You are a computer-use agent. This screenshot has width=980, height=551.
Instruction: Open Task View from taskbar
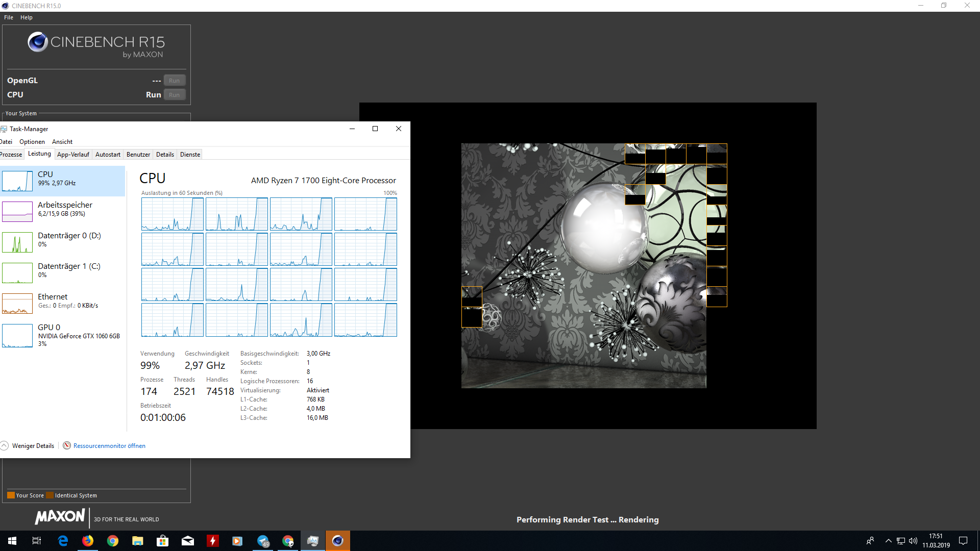[x=37, y=541]
